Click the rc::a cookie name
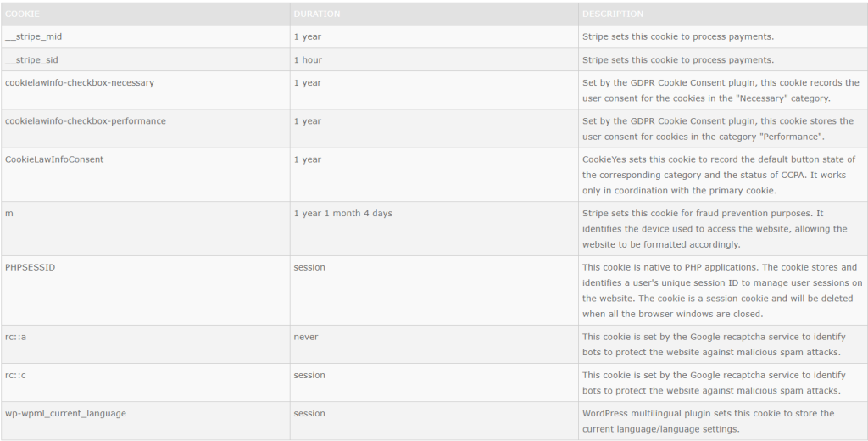868x441 pixels. (15, 337)
